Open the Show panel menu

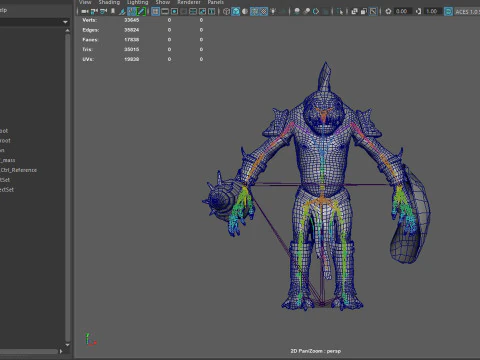[x=163, y=2]
